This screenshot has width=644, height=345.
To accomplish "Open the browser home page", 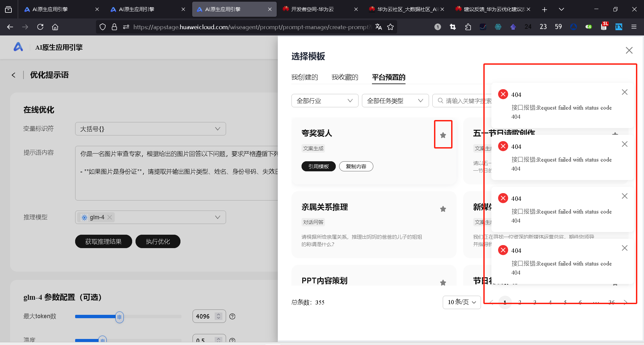I will pos(55,27).
